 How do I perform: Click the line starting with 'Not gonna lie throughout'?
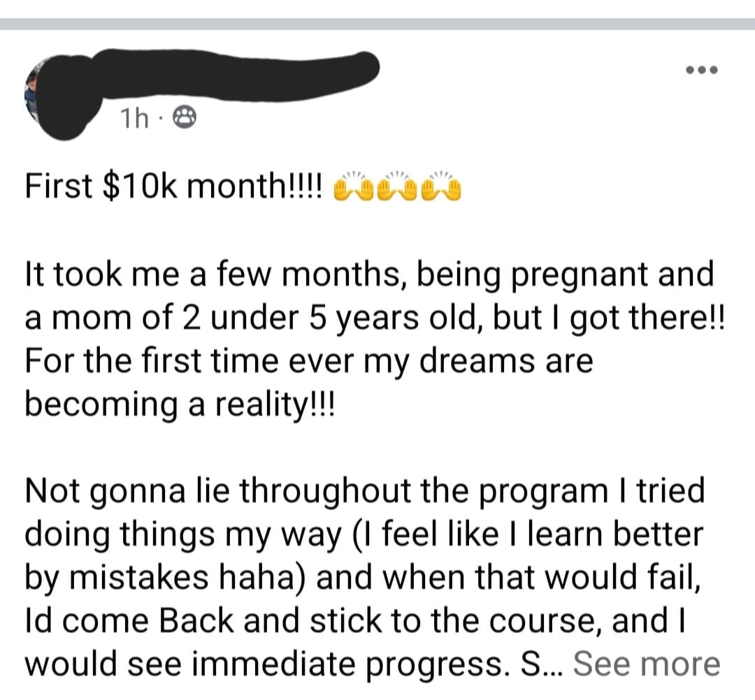click(364, 492)
